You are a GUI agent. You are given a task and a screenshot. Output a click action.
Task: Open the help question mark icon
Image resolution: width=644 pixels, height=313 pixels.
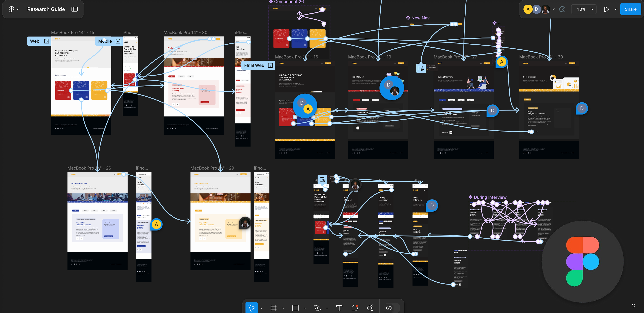[634, 306]
